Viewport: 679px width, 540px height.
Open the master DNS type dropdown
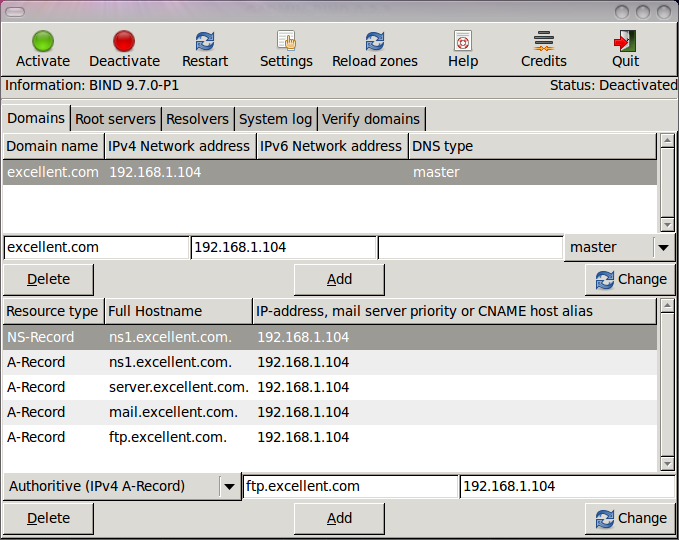point(619,247)
